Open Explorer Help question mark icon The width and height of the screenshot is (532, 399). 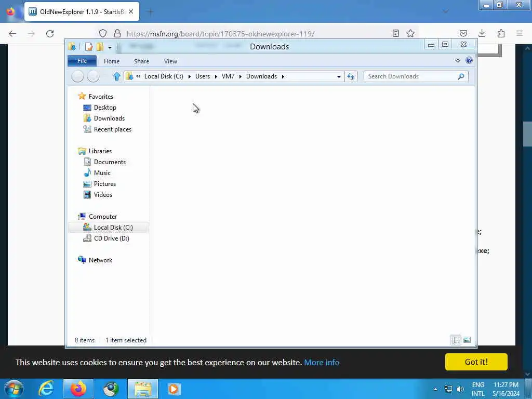[469, 61]
